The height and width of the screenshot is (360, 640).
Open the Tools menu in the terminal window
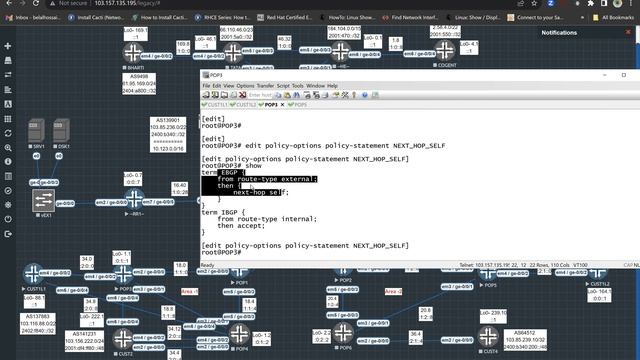click(x=298, y=86)
